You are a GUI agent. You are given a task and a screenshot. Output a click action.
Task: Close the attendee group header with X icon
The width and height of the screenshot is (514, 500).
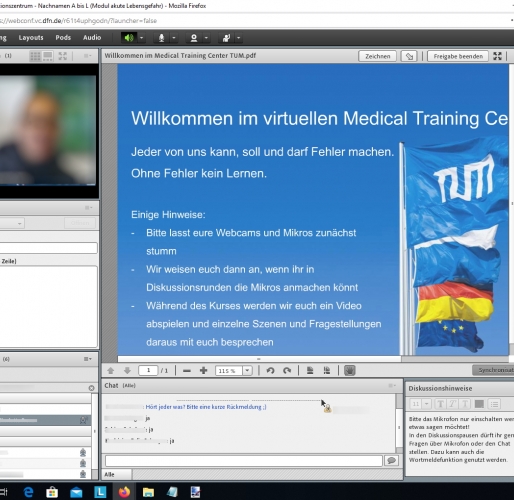click(91, 388)
